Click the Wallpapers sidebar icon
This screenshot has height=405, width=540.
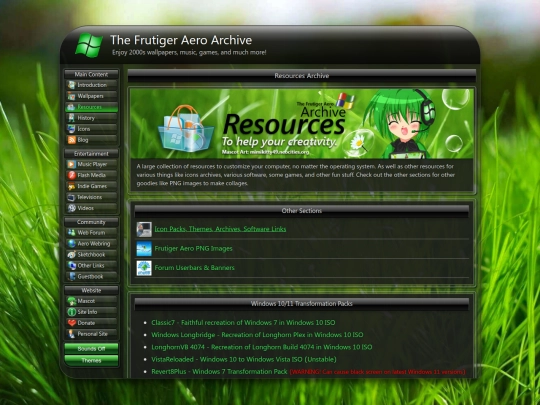coord(71,96)
